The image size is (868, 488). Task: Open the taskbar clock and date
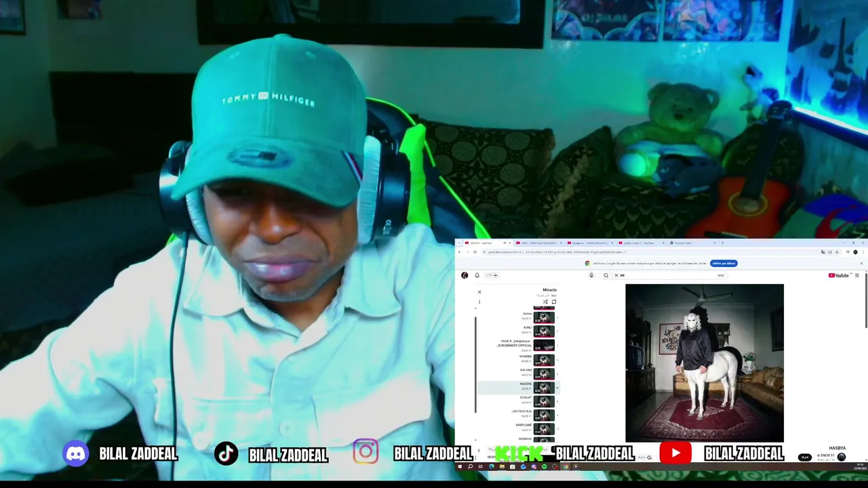[859, 466]
